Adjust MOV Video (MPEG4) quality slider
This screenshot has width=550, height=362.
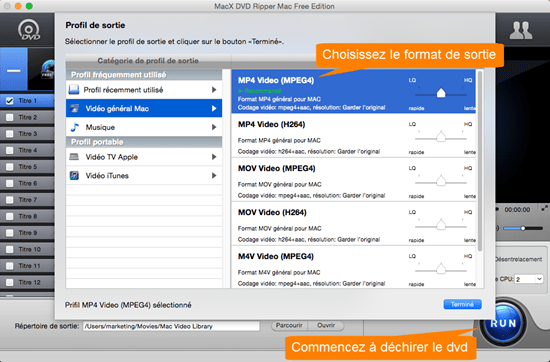(441, 181)
